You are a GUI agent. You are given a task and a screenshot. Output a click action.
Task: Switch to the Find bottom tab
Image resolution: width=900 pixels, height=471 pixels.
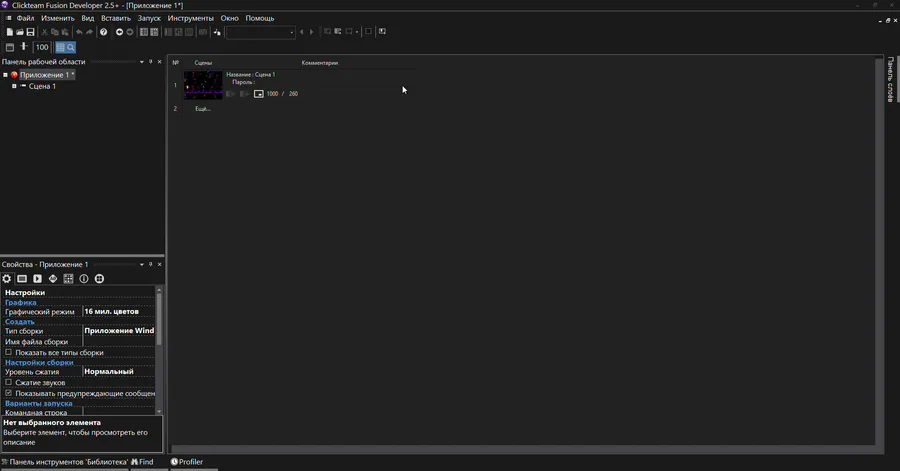click(142, 462)
